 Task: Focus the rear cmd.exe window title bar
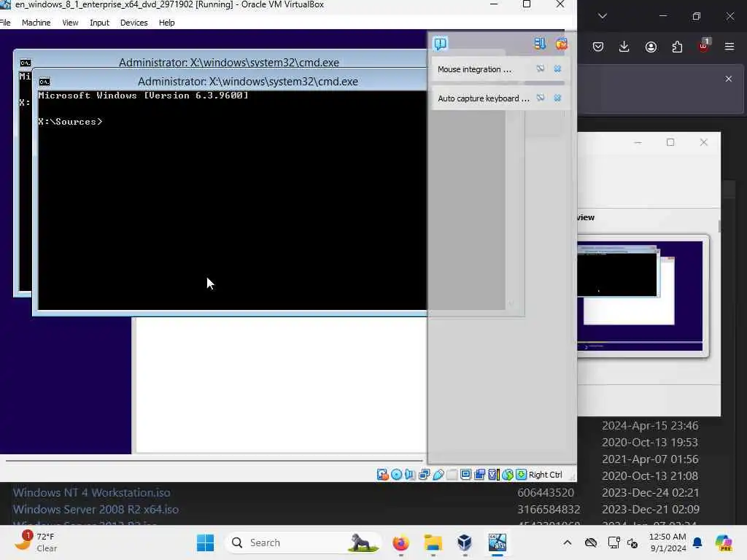click(228, 63)
